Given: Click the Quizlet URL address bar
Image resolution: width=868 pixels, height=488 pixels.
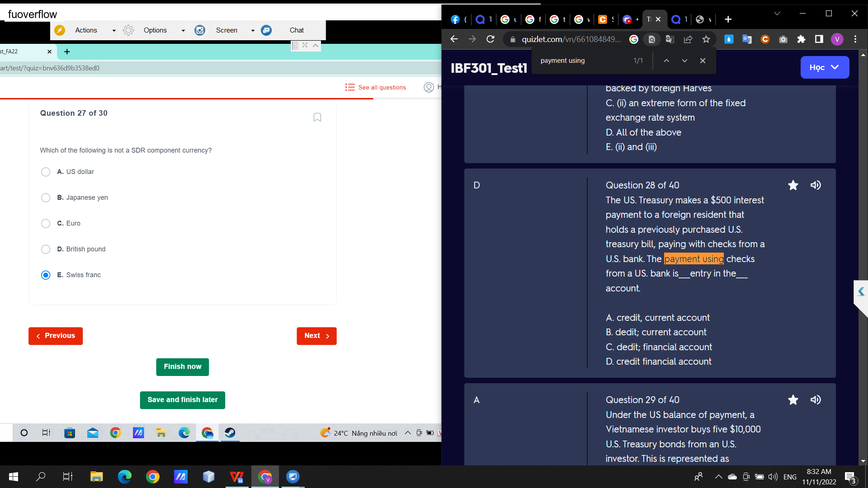Looking at the screenshot, I should tap(571, 39).
